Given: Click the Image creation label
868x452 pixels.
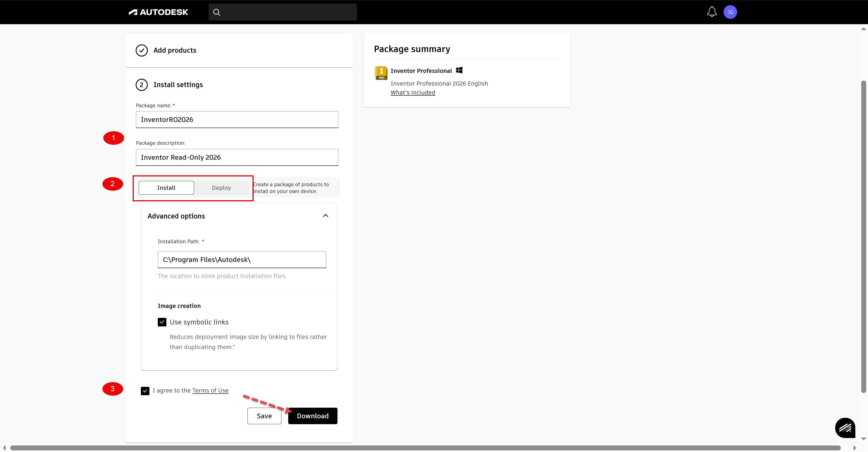Looking at the screenshot, I should coord(179,306).
